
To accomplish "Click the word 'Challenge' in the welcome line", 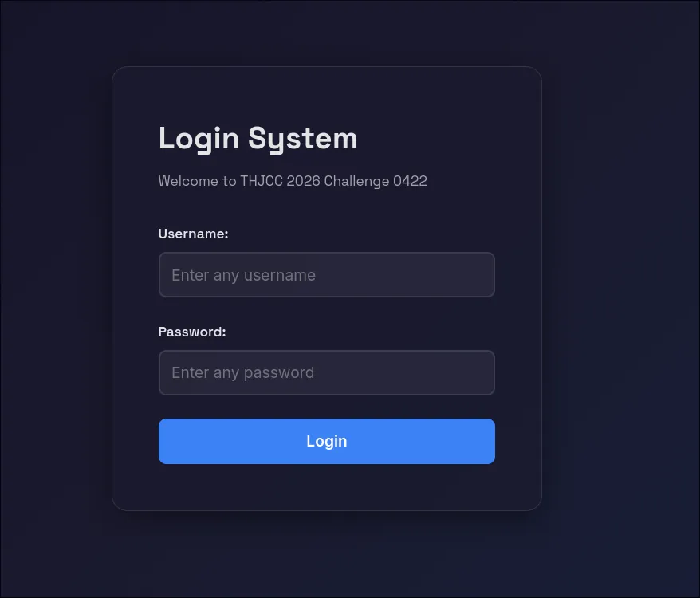I will [x=356, y=182].
